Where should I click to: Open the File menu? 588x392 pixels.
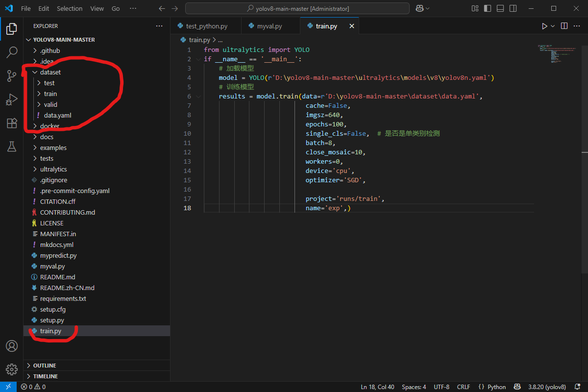[x=26, y=8]
